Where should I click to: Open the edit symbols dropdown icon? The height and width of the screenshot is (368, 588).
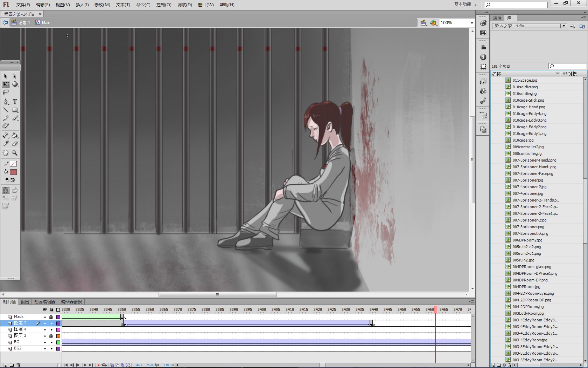click(x=434, y=23)
